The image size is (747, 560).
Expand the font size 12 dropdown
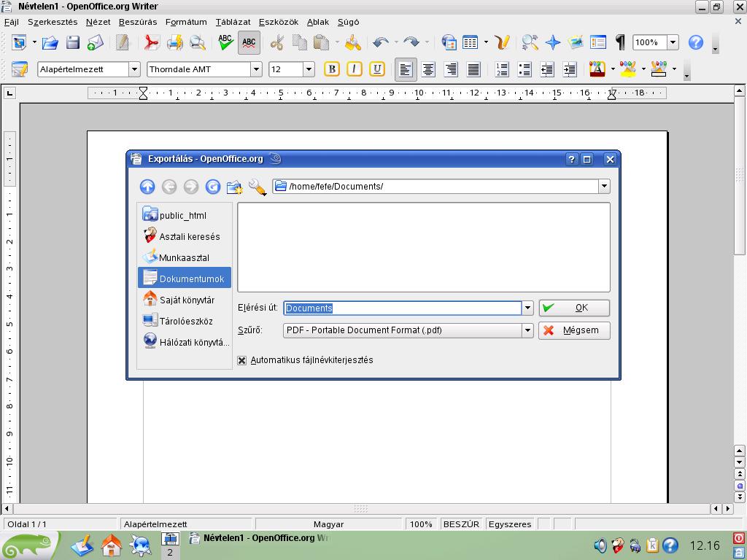(309, 69)
